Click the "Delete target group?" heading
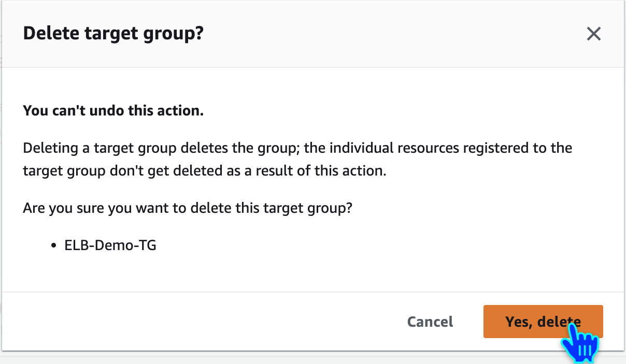 click(113, 34)
